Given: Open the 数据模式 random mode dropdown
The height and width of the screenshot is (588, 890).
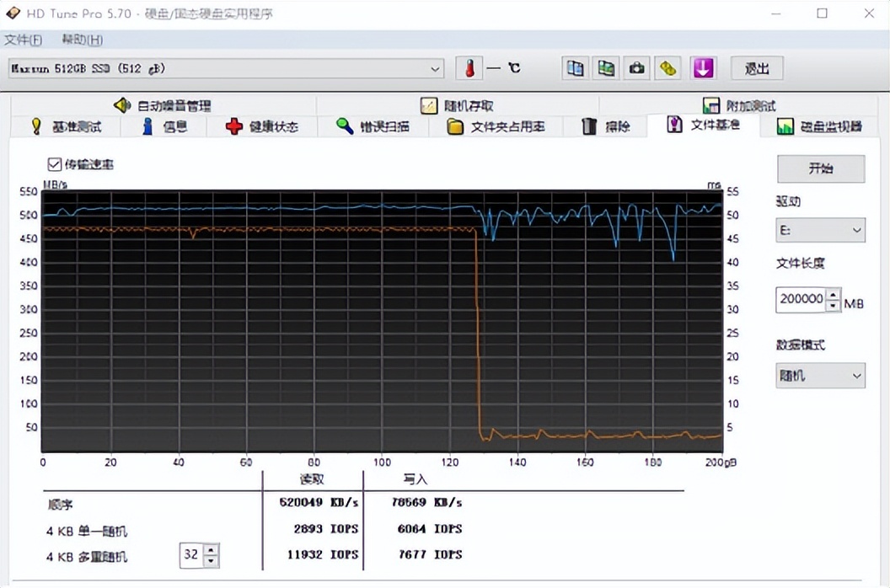Looking at the screenshot, I should pyautogui.click(x=818, y=376).
